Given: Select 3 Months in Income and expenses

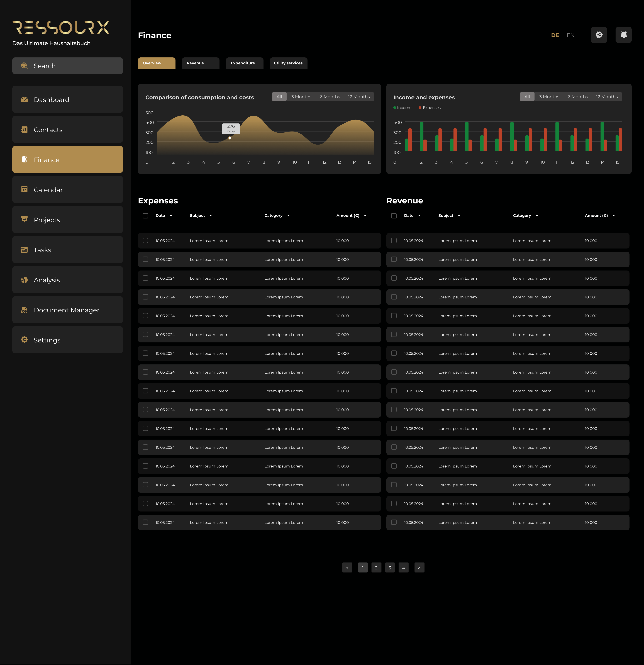Looking at the screenshot, I should 549,97.
